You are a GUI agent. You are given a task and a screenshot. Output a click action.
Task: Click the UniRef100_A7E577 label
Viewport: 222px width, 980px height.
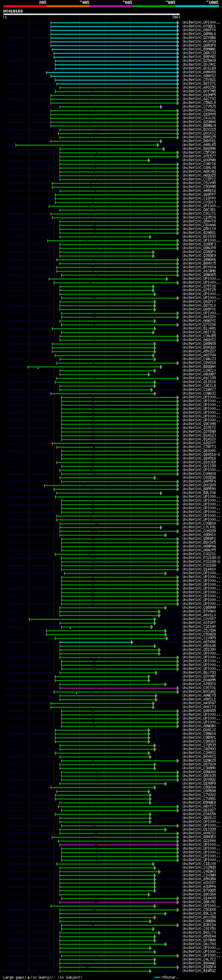[x=199, y=156]
